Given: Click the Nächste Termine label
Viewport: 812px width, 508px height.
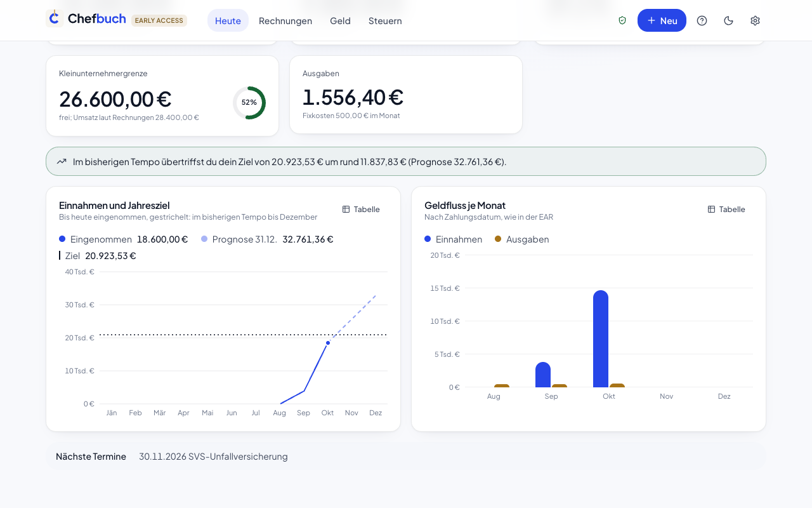Looking at the screenshot, I should 91,457.
